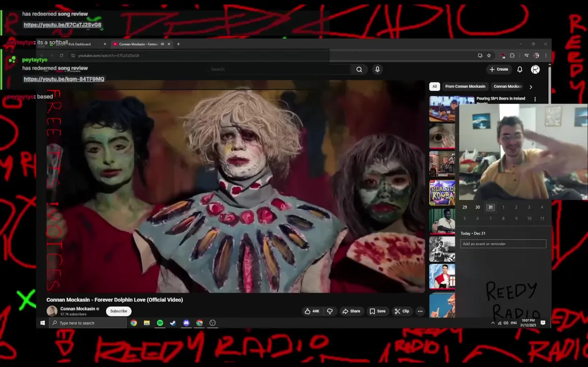Like the video with 44K likes
This screenshot has height=367, width=588.
312,311
